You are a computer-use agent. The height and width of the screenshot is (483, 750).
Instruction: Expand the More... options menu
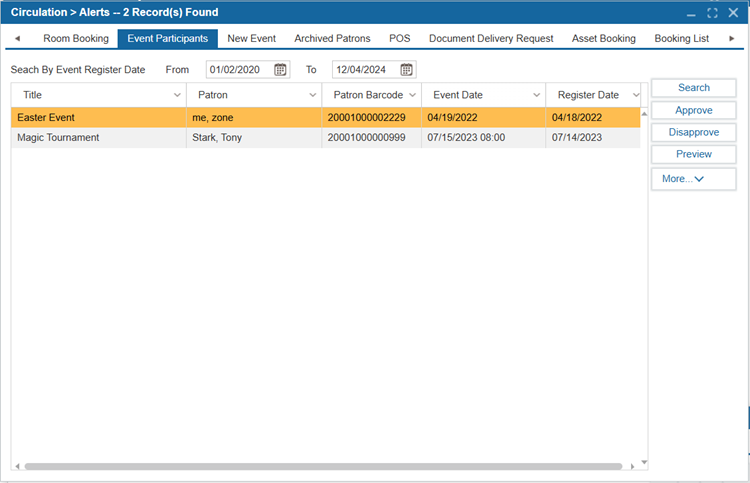pos(694,179)
